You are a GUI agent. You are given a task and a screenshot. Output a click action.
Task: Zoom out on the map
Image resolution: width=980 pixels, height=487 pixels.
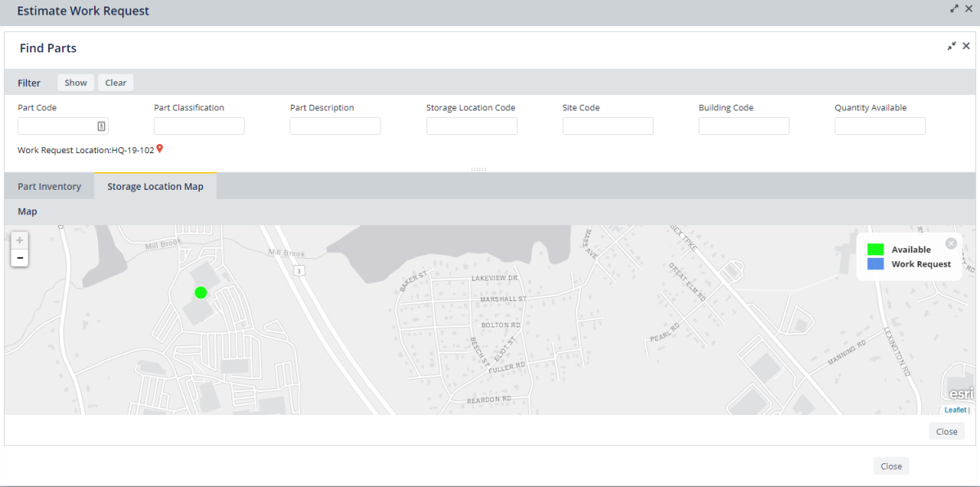(x=20, y=258)
